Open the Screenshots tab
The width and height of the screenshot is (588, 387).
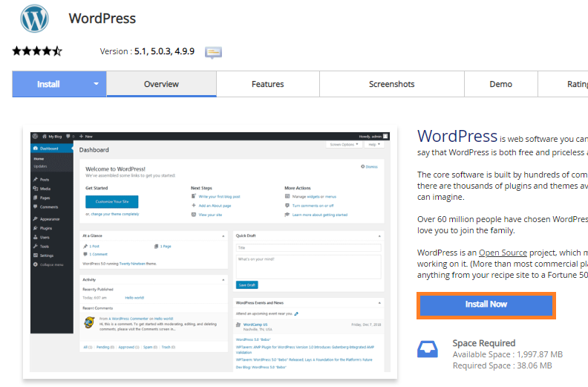click(x=391, y=84)
